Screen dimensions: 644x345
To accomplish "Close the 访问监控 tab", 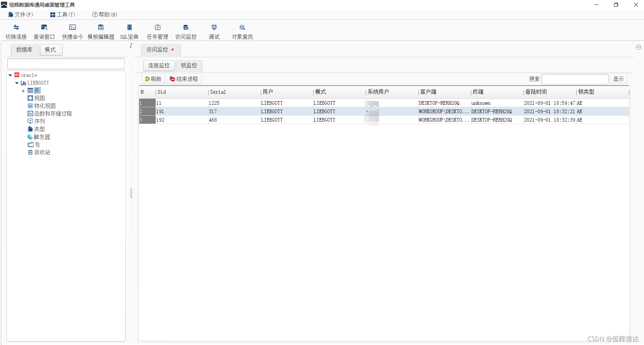I will pos(172,50).
